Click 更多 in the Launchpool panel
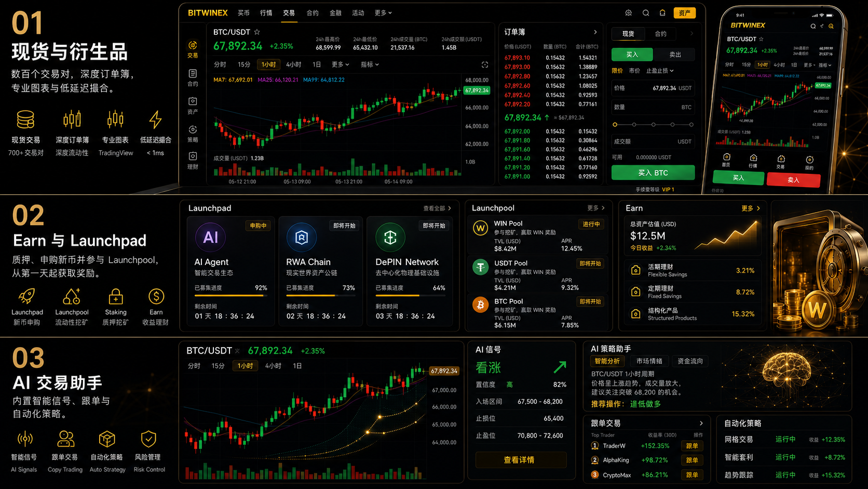The height and width of the screenshot is (489, 868). click(596, 208)
